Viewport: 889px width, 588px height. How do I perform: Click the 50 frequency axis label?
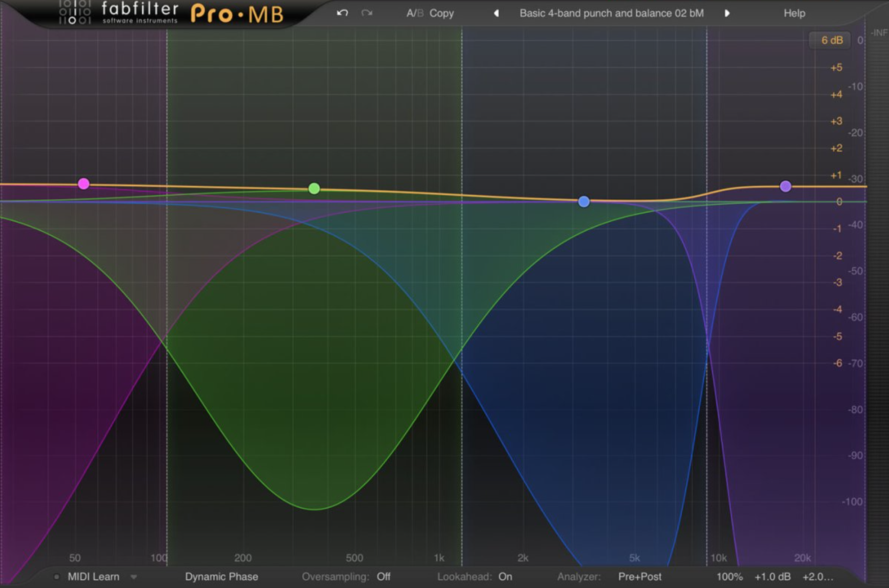(75, 558)
